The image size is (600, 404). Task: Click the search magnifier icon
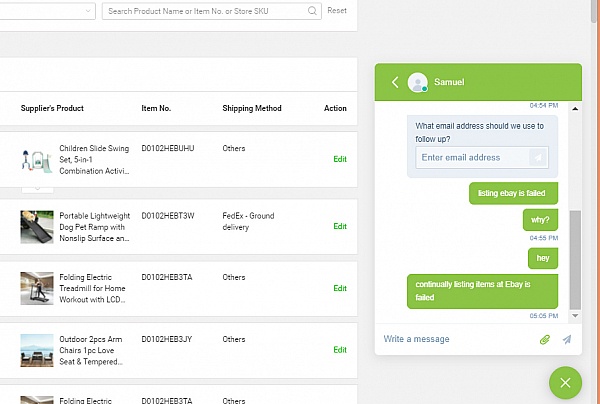[313, 11]
